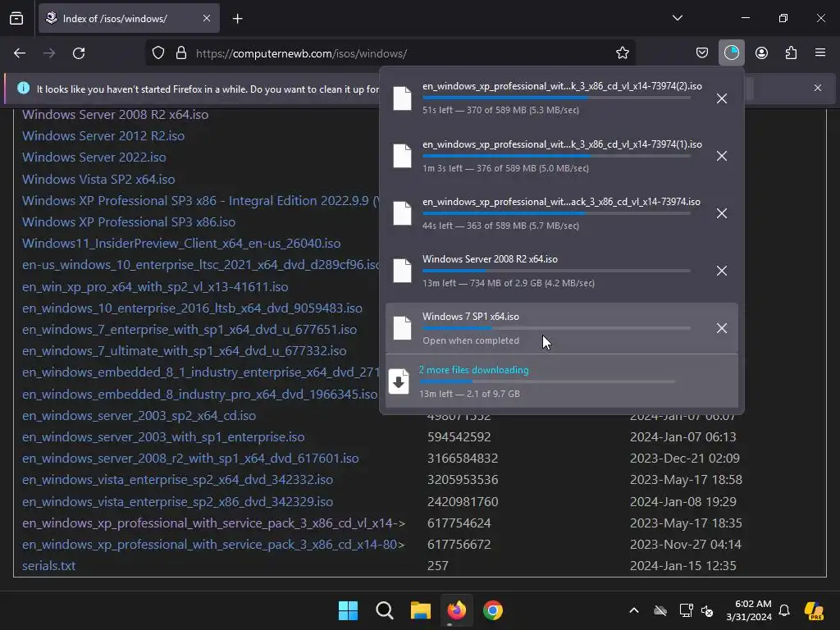Dismiss the Firefox cleanup notification
The height and width of the screenshot is (630, 840).
pyautogui.click(x=818, y=88)
